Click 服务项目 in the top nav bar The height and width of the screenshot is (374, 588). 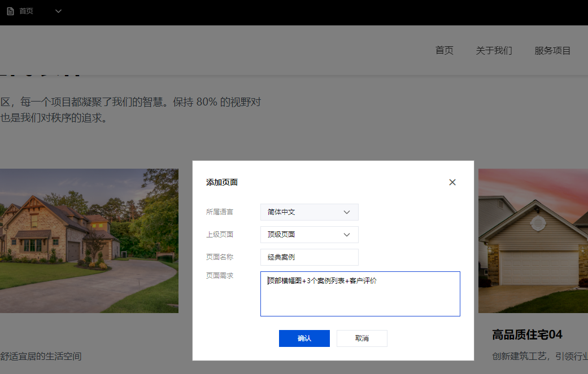click(552, 50)
